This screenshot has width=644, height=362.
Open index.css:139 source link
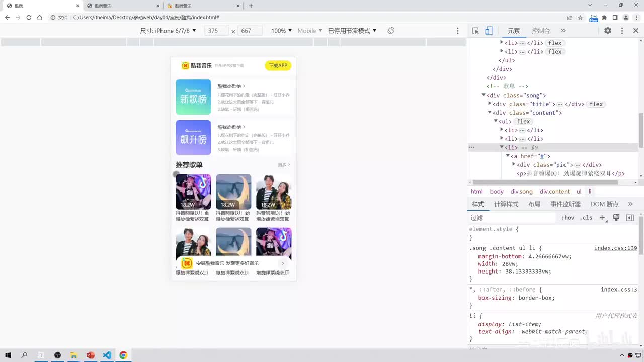[x=615, y=248]
